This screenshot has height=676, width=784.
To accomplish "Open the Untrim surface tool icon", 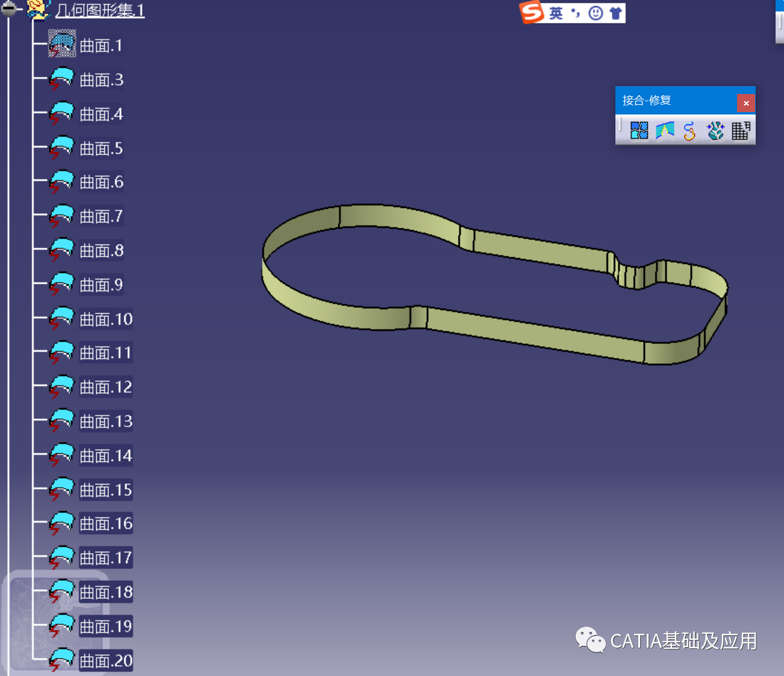I will point(715,130).
